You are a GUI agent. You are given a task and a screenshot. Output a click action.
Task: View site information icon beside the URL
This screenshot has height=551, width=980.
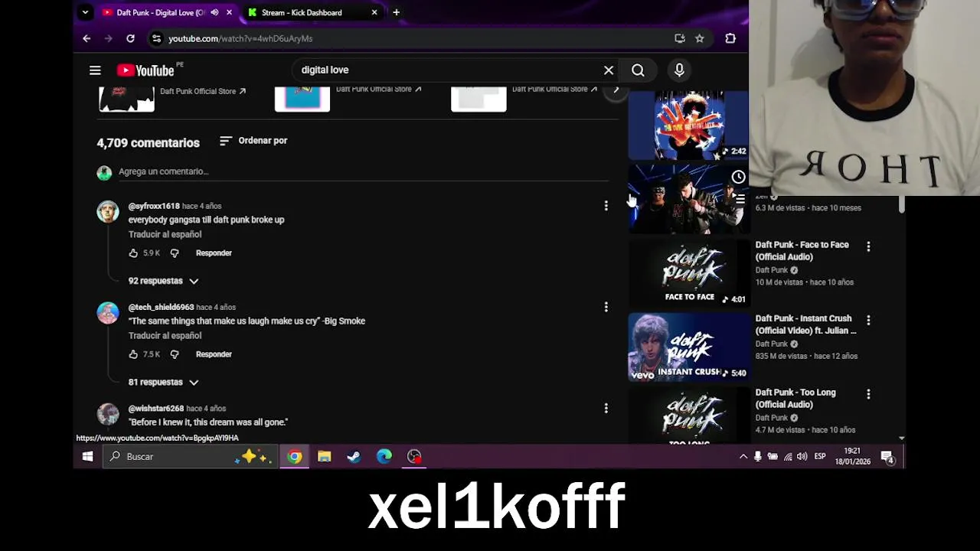click(156, 38)
